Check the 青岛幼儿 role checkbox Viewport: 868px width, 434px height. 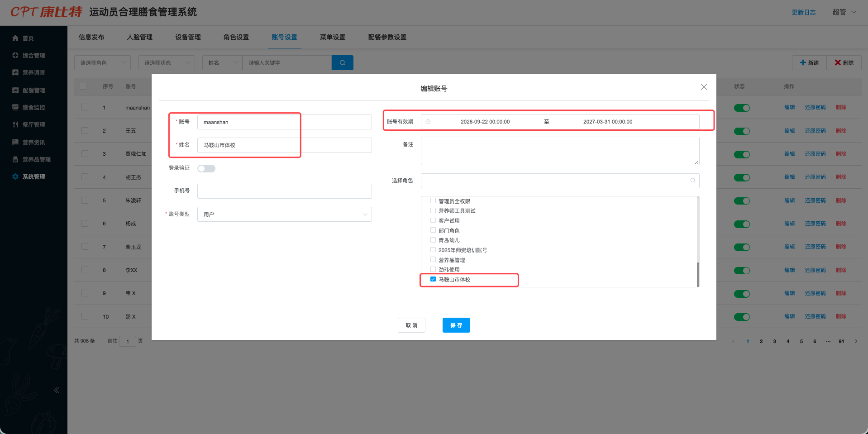pos(433,240)
